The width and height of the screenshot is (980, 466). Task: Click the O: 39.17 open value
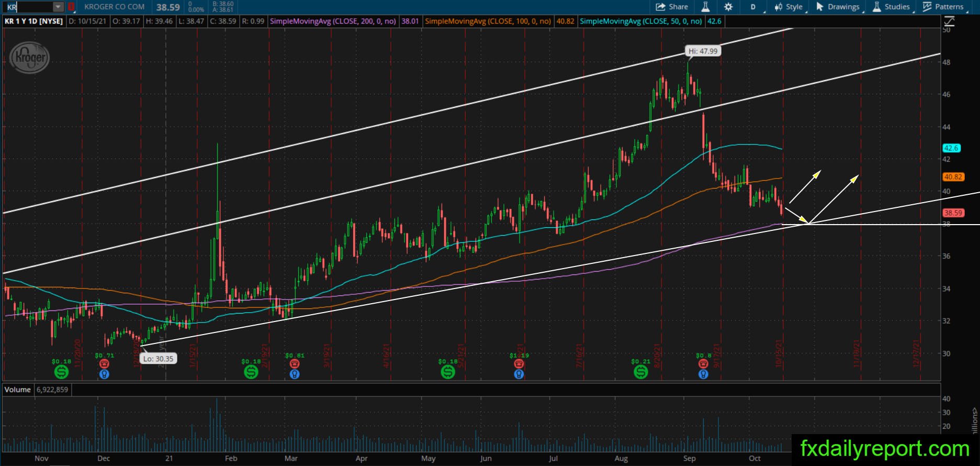tap(127, 21)
